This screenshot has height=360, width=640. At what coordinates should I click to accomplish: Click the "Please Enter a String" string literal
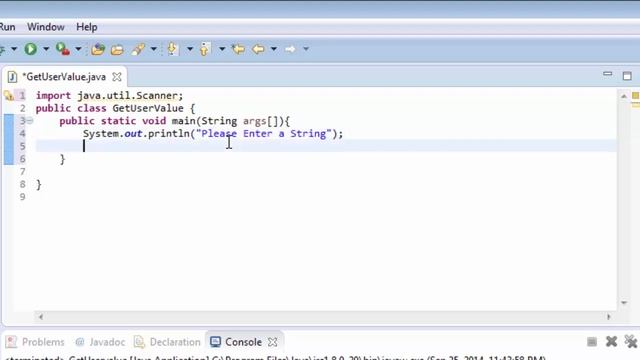pyautogui.click(x=264, y=133)
